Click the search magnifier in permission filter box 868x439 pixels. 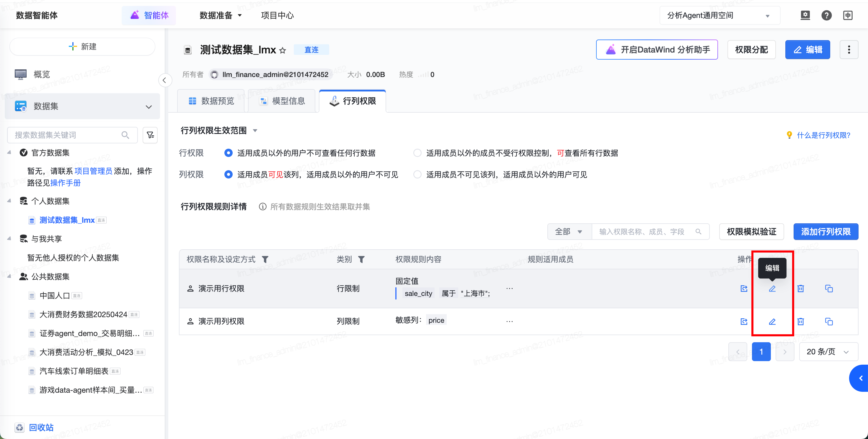coord(699,232)
